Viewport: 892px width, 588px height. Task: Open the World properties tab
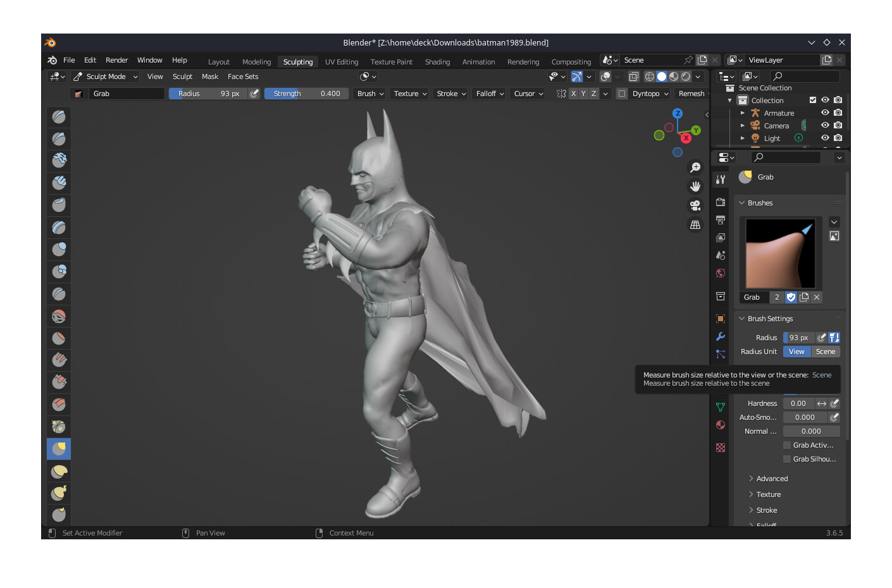(x=721, y=273)
